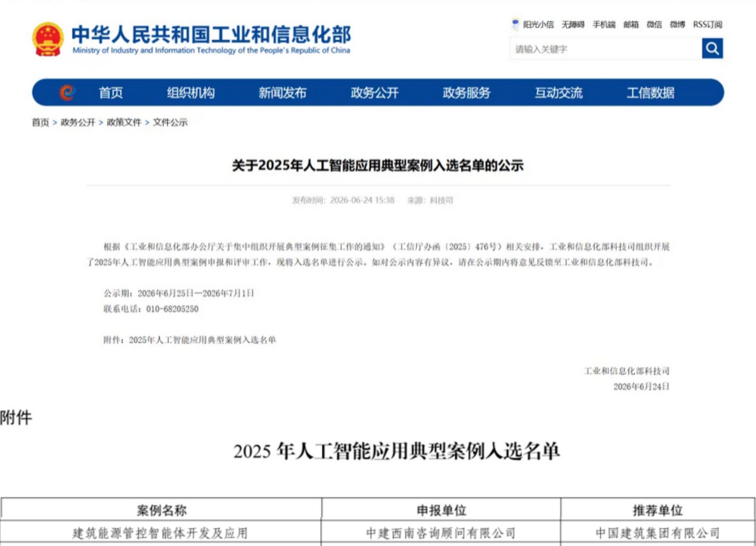Click the article title about 2025年人工智能应用典型案例
Image resolution: width=756 pixels, height=546 pixels.
[378, 165]
